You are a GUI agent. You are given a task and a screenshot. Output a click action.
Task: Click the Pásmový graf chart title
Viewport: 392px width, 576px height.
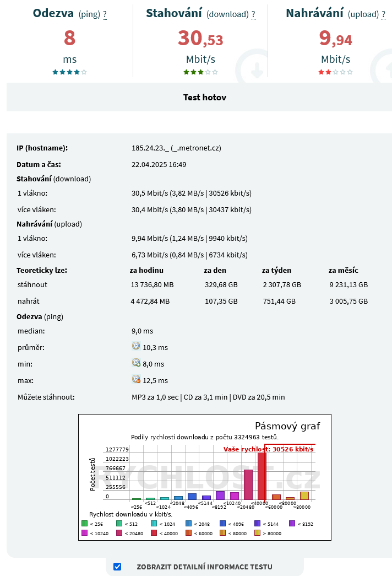click(x=287, y=426)
